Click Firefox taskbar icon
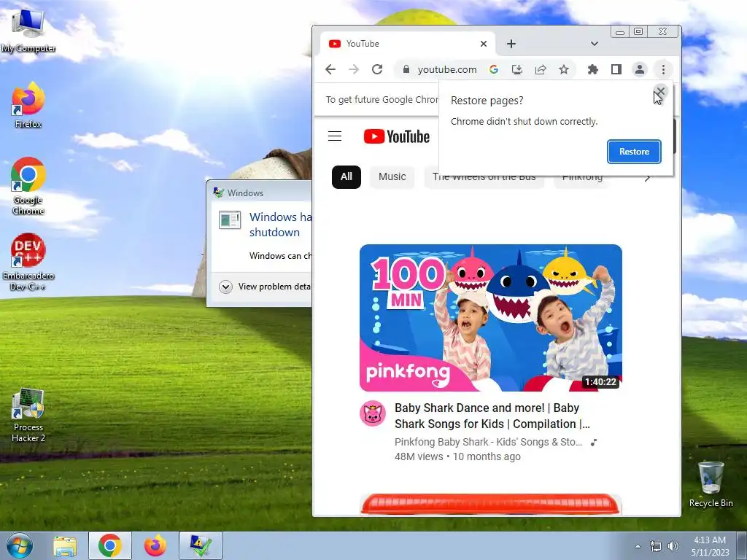This screenshot has width=747, height=560. click(155, 545)
